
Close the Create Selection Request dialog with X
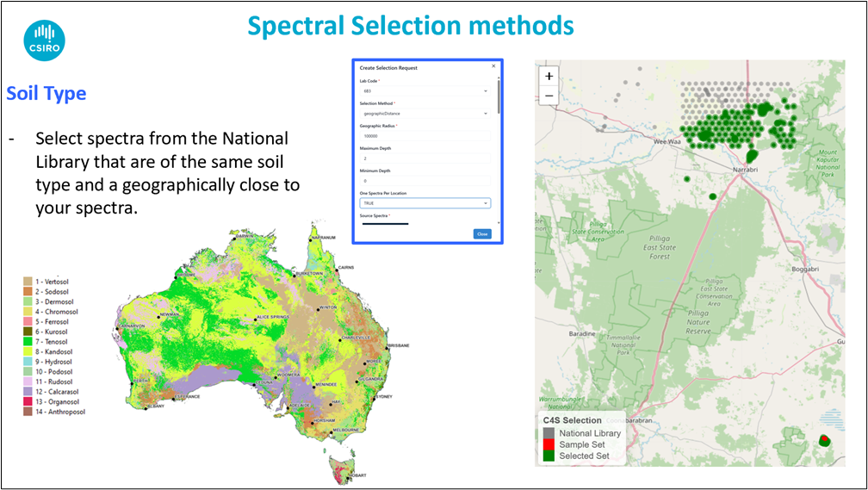493,66
